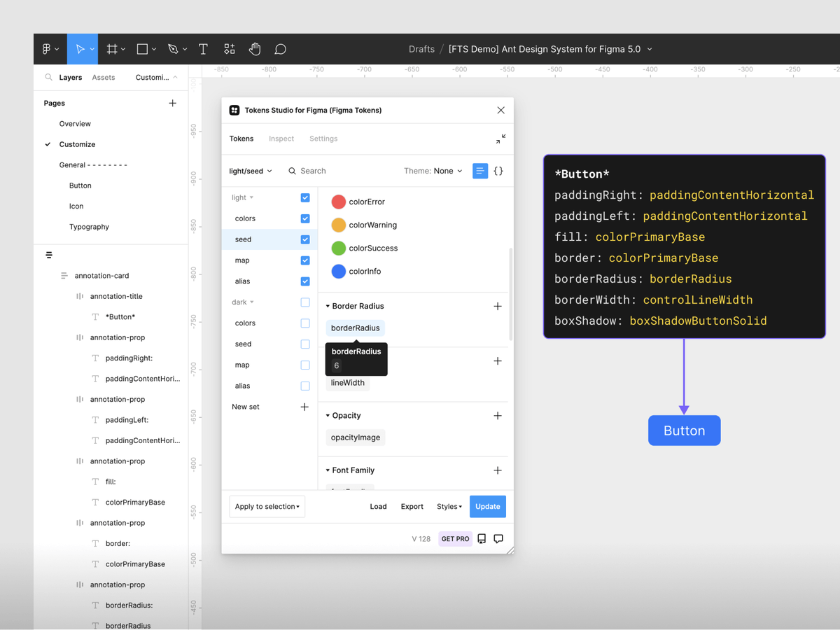The image size is (840, 630).
Task: Add a new Opacity token
Action: (x=498, y=416)
